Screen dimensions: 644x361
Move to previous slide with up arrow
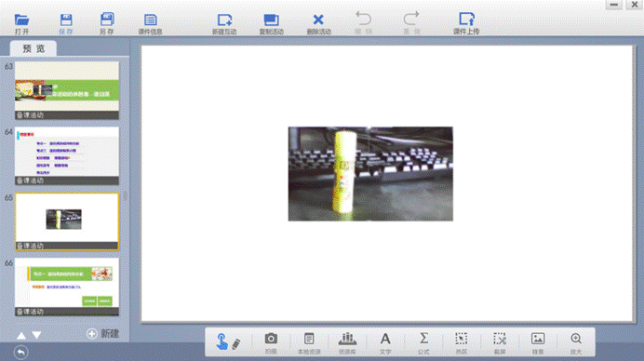[21, 335]
